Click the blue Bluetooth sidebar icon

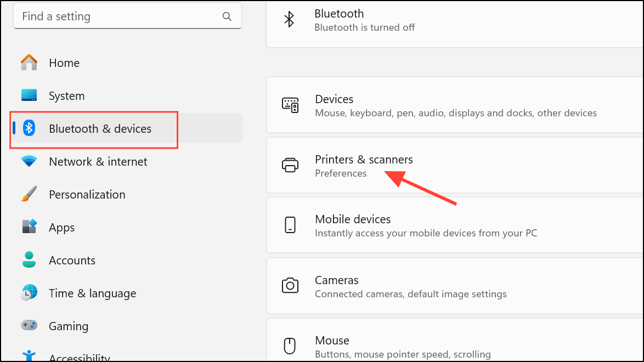click(29, 128)
